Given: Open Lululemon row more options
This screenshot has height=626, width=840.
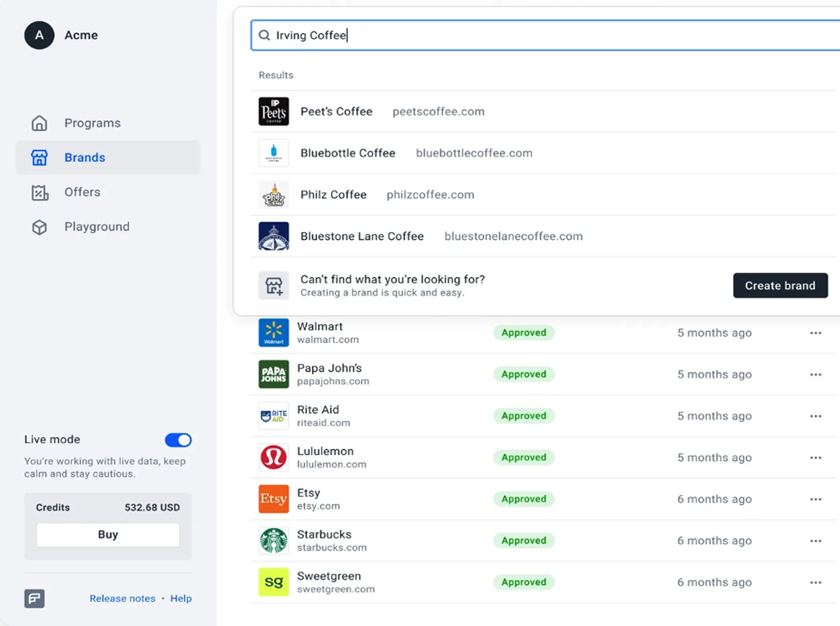Looking at the screenshot, I should click(815, 458).
